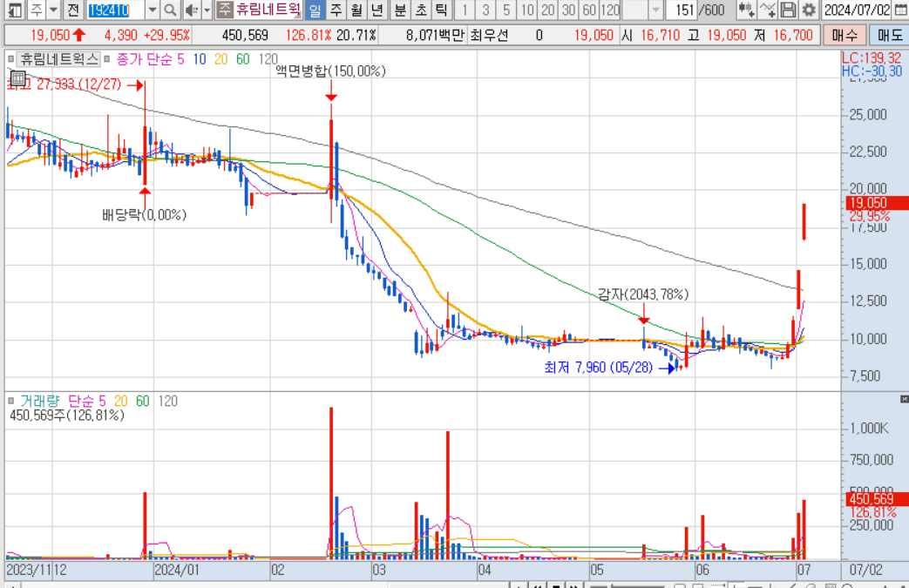909x588 pixels.
Task: Click the +29.95% change rate text
Action: pyautogui.click(x=167, y=36)
